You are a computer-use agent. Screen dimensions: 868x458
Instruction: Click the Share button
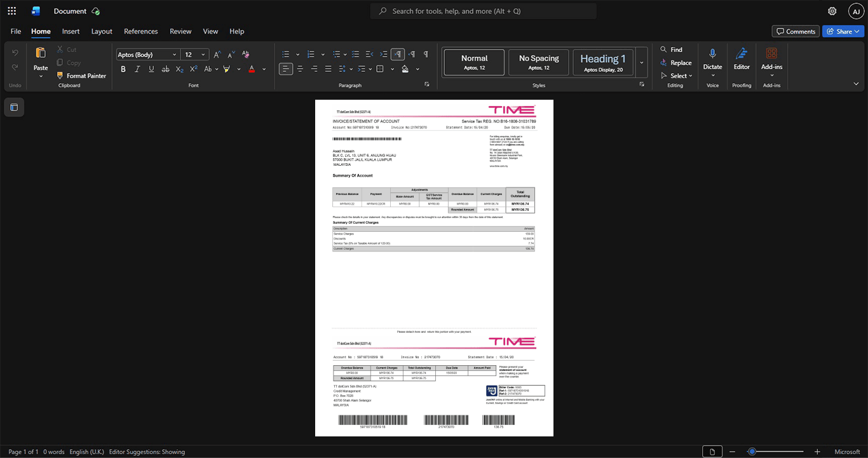(843, 31)
